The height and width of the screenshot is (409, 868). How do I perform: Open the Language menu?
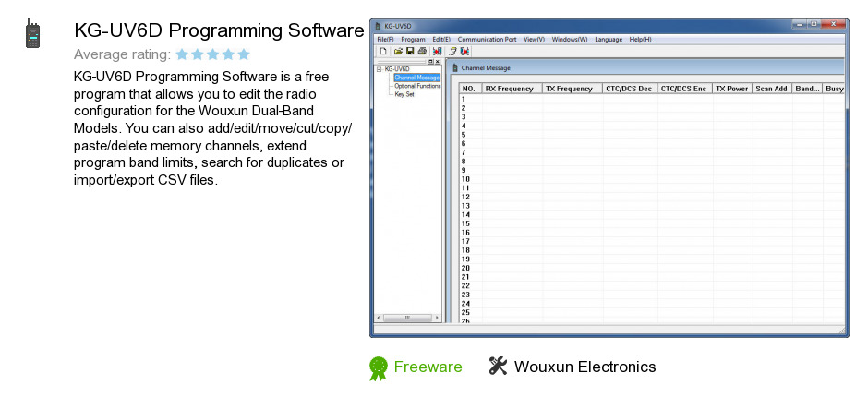click(609, 40)
